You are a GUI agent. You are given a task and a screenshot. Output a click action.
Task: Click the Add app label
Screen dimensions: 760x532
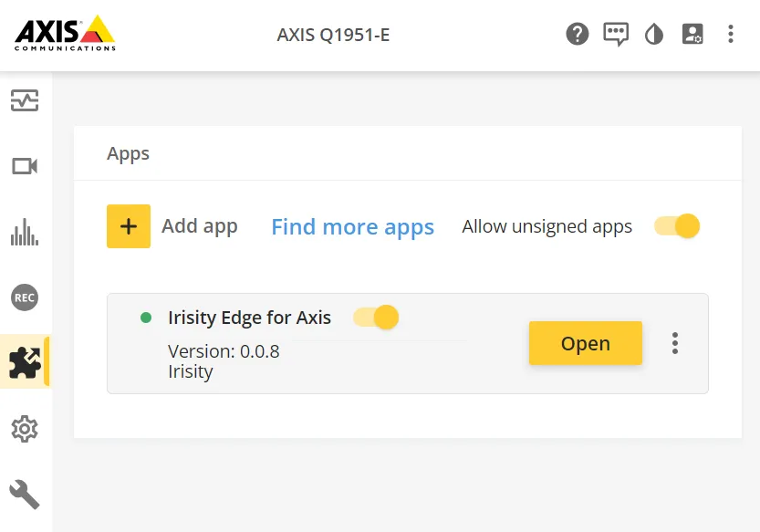coord(200,226)
